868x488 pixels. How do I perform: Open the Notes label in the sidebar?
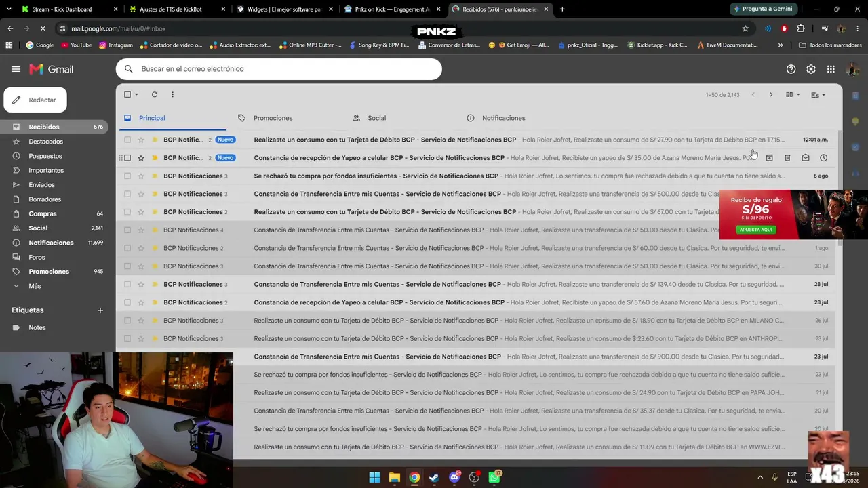[37, 328]
